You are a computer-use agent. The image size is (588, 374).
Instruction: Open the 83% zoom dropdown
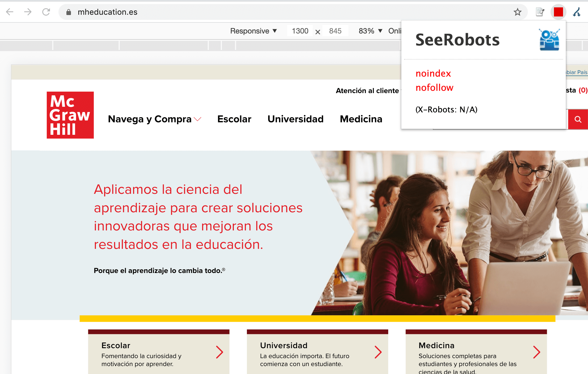tap(370, 31)
